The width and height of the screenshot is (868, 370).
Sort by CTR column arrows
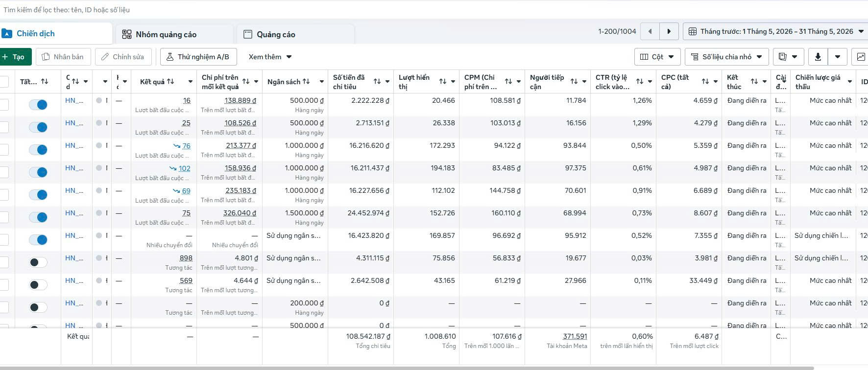point(640,81)
